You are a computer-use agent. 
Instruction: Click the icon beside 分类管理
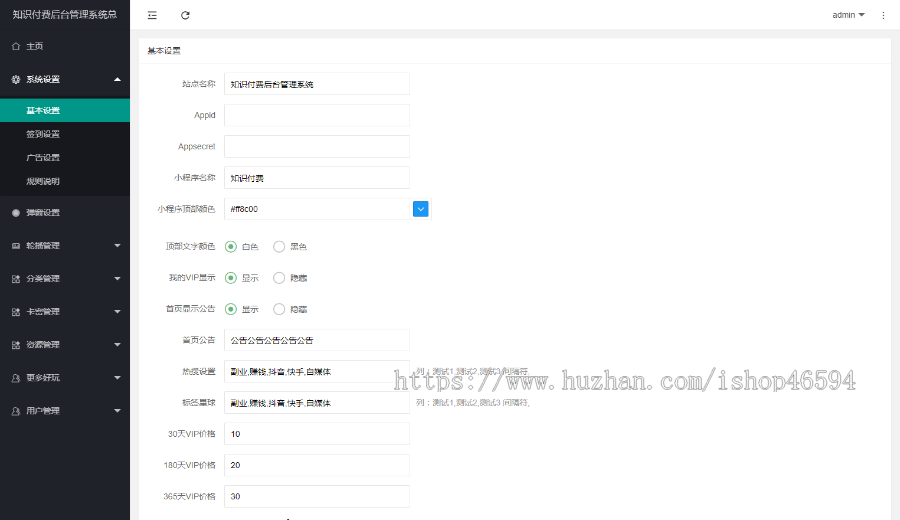coord(16,279)
